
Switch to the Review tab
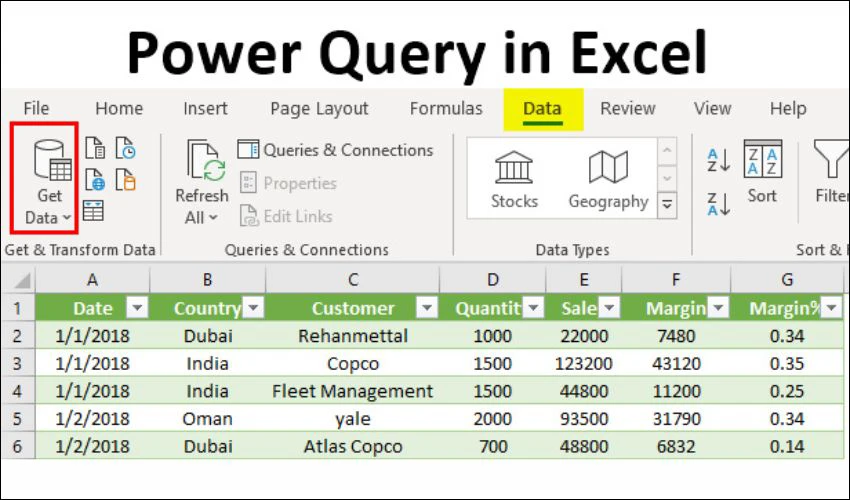point(628,108)
